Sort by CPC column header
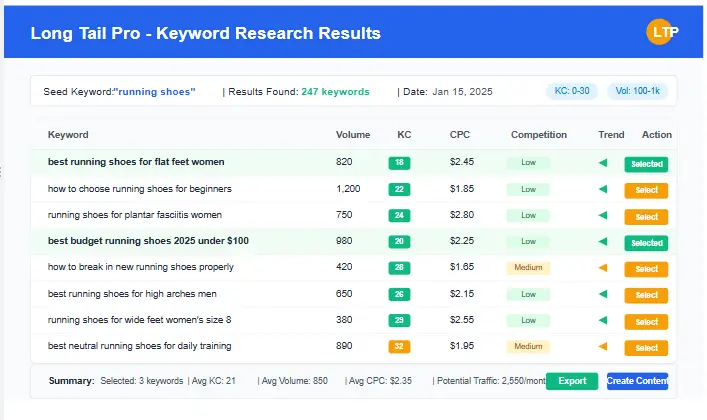The width and height of the screenshot is (707, 420). (460, 135)
